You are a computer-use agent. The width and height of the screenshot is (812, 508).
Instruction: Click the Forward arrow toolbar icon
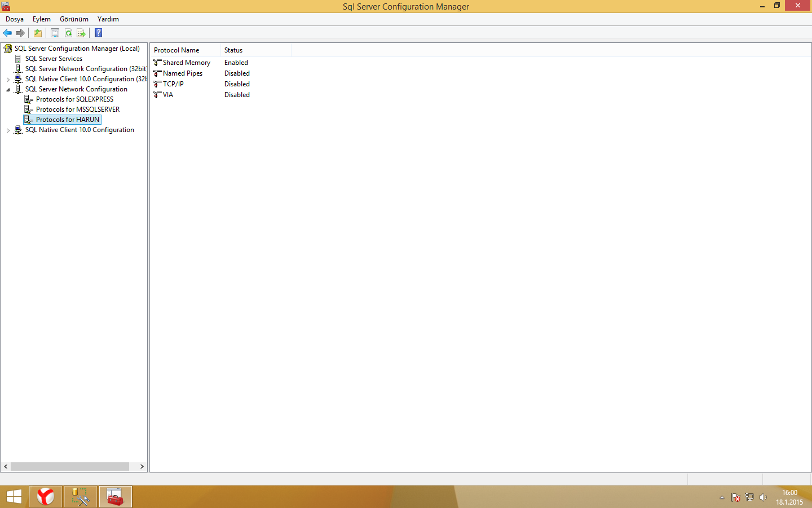pos(20,33)
